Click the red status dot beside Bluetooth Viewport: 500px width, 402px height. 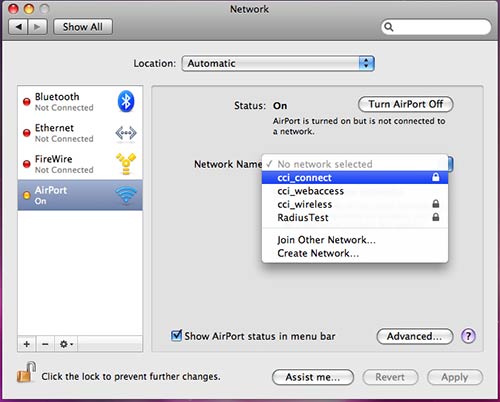tap(26, 102)
